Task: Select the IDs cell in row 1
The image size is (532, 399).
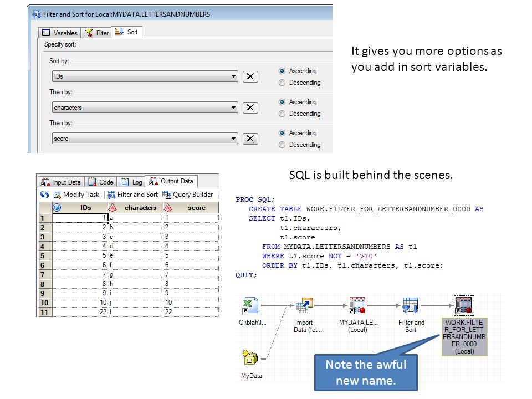Action: (x=80, y=218)
